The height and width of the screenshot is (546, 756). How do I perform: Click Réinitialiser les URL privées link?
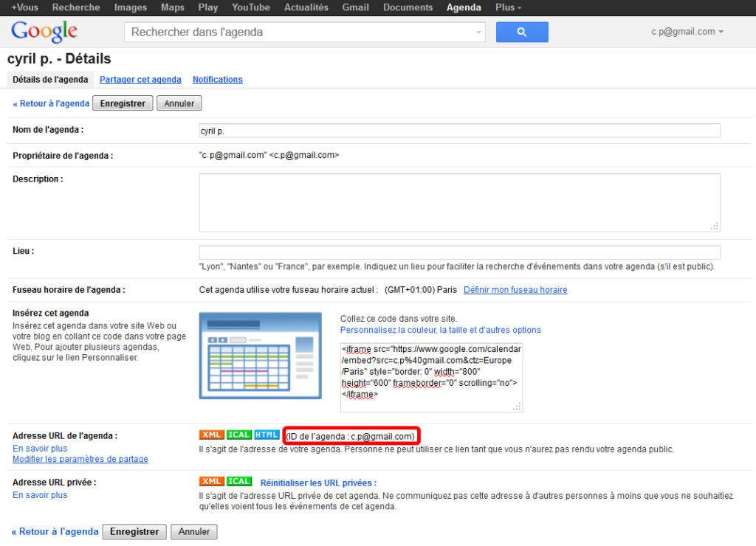(318, 483)
